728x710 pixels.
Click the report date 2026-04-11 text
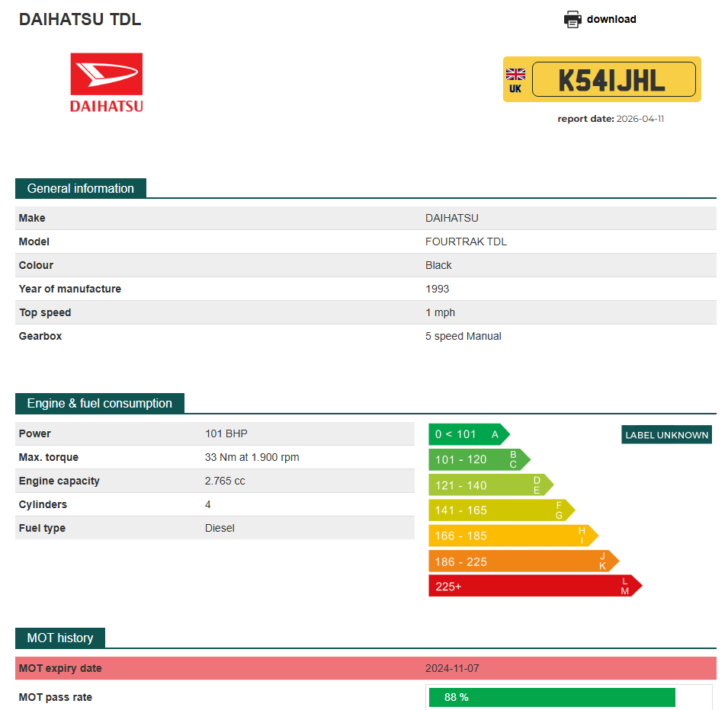coord(611,119)
